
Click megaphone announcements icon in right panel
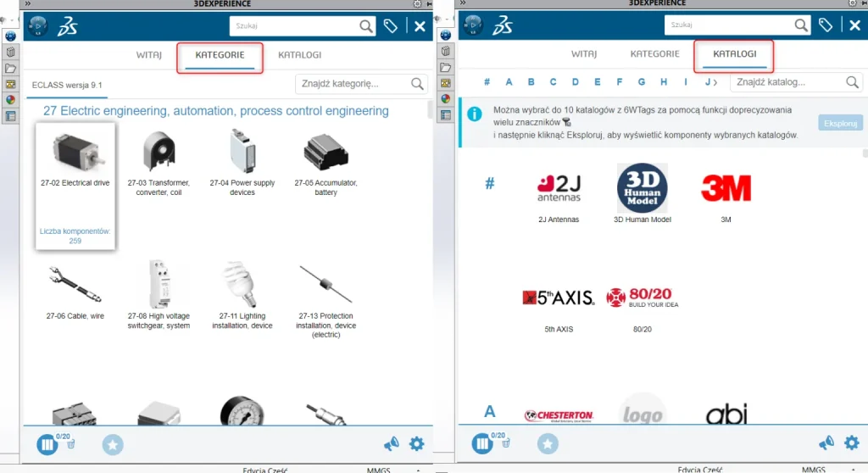pyautogui.click(x=826, y=442)
